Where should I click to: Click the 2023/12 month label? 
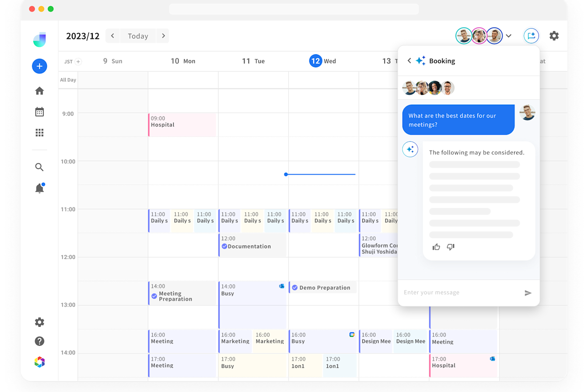coord(83,36)
